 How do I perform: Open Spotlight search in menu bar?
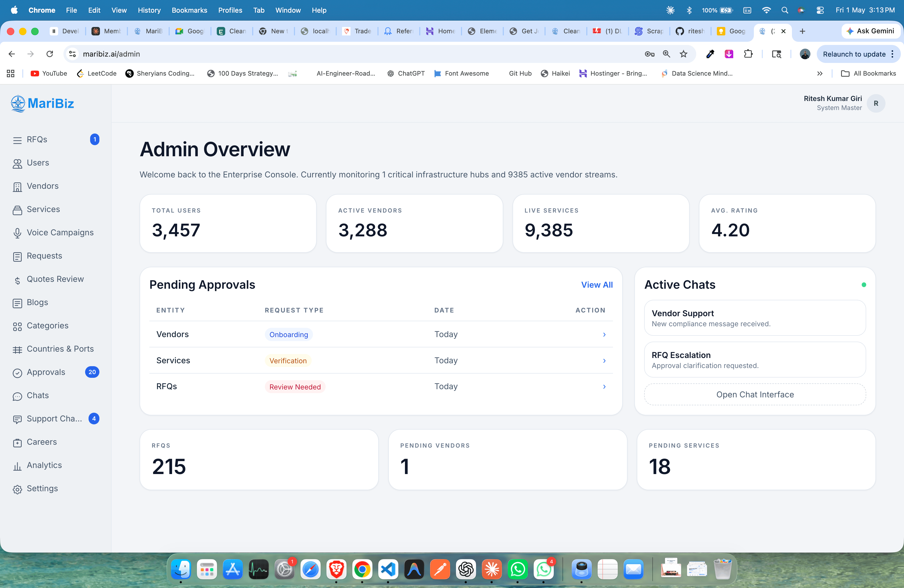[784, 10]
